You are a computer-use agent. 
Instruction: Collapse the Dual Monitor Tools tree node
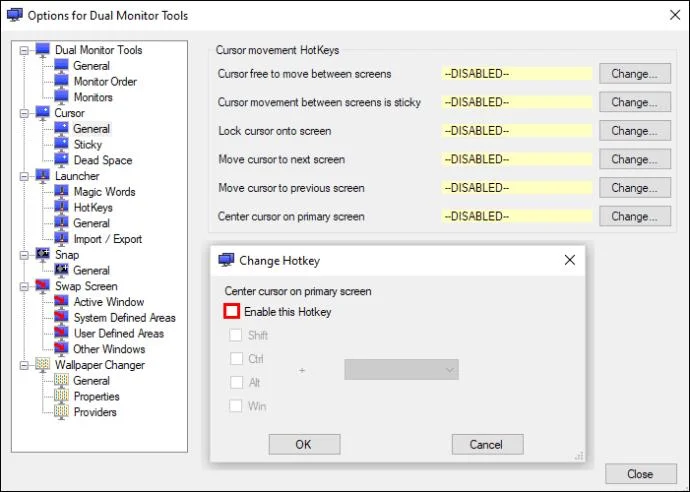coord(24,50)
